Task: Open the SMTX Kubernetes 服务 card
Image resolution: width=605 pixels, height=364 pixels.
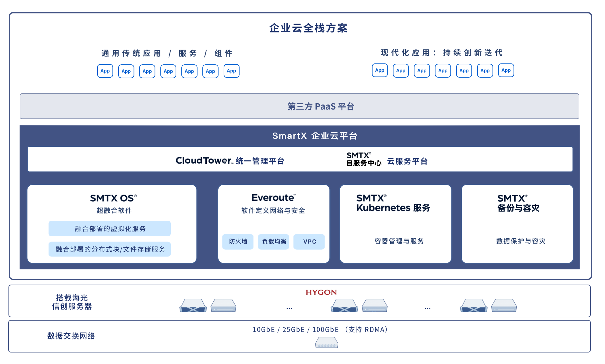Action: [395, 224]
